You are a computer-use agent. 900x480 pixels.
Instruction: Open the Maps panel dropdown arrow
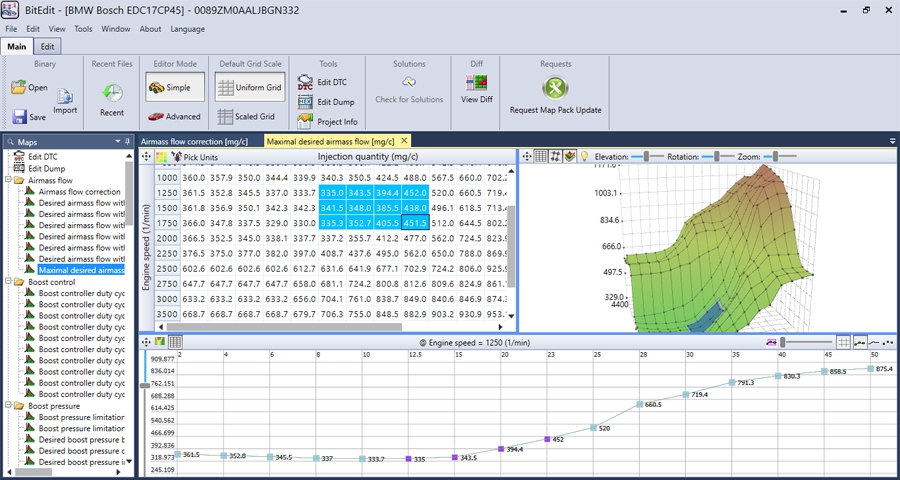pyautogui.click(x=117, y=141)
